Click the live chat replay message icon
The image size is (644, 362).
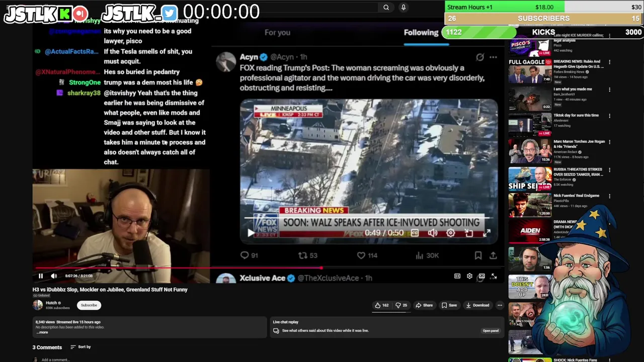276,331
